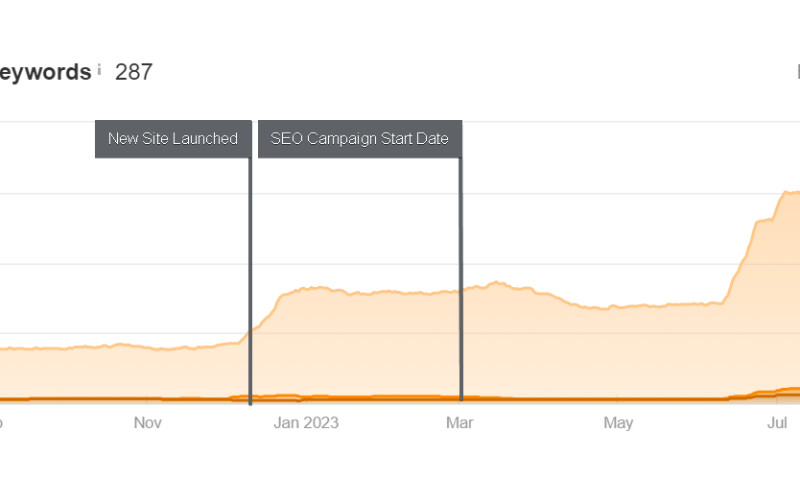Click the dark orange baseline between Mar and May
The height and width of the screenshot is (480, 800).
(540, 399)
